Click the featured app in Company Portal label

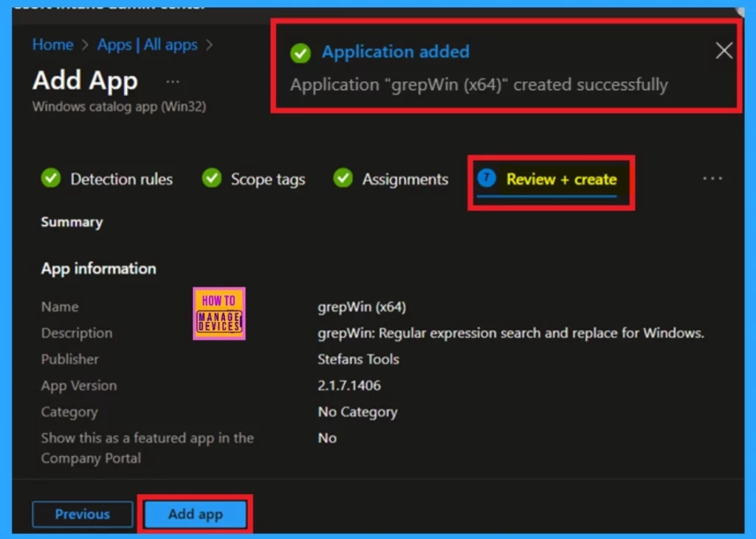point(148,448)
